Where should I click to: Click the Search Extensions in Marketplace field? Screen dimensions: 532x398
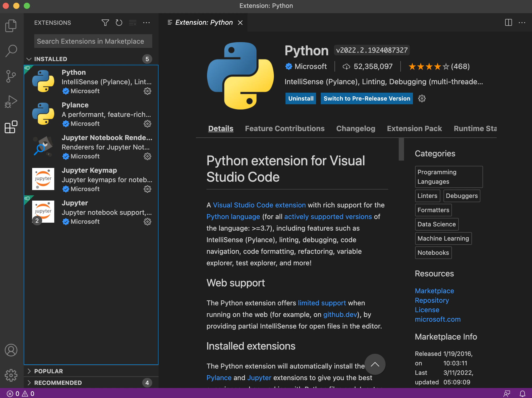pyautogui.click(x=93, y=41)
